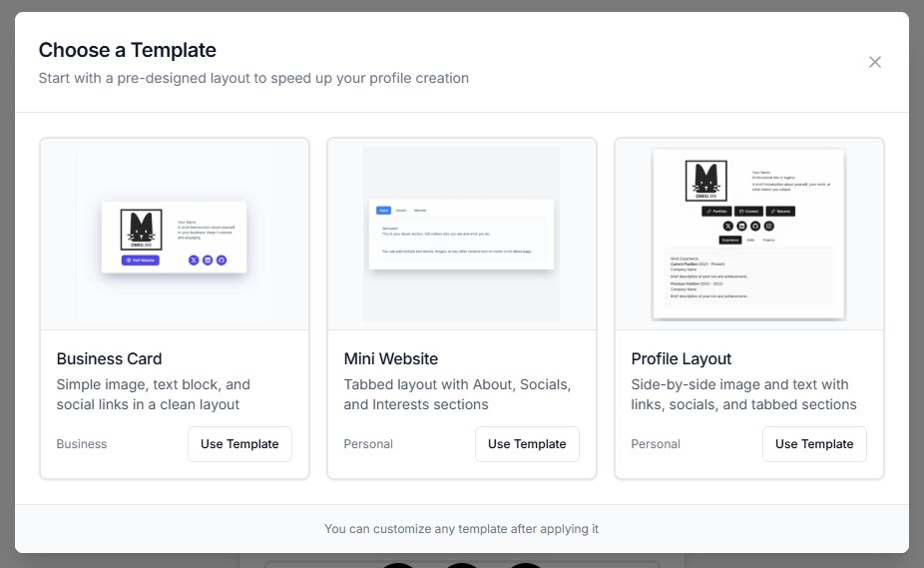This screenshot has width=924, height=568.
Task: Click Visit Website button in Business Card preview
Action: tap(141, 261)
